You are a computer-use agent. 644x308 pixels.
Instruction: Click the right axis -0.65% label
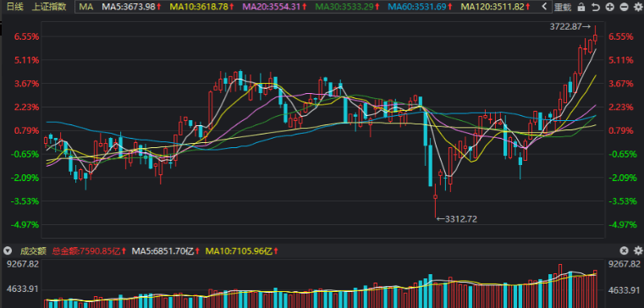coord(622,154)
